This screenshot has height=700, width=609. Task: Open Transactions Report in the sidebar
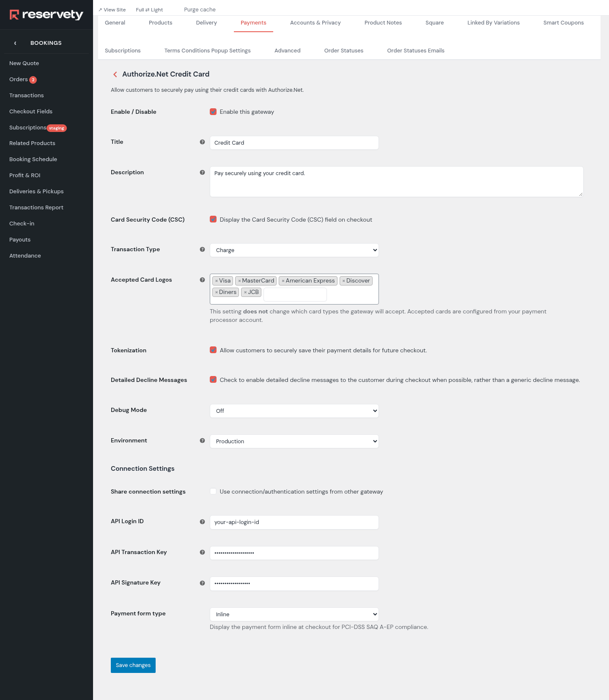tap(36, 208)
